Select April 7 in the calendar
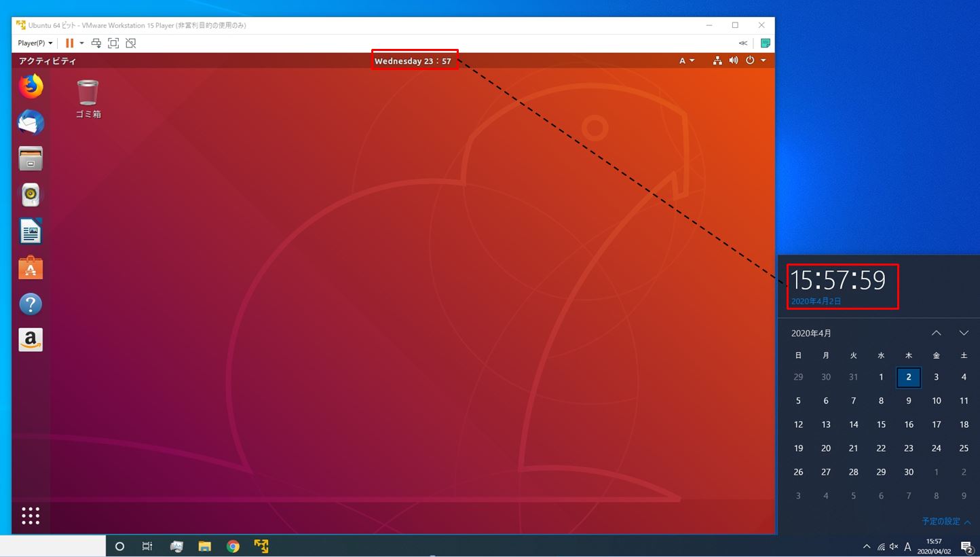Viewport: 980px width, 557px height. [854, 401]
